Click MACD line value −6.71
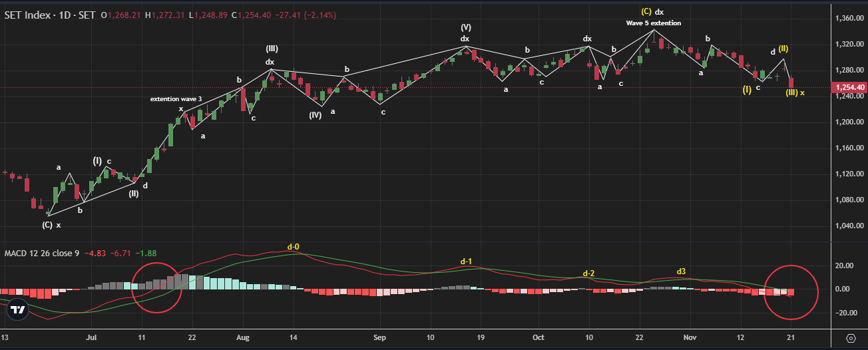Viewport: 868px width, 350px height. point(119,253)
